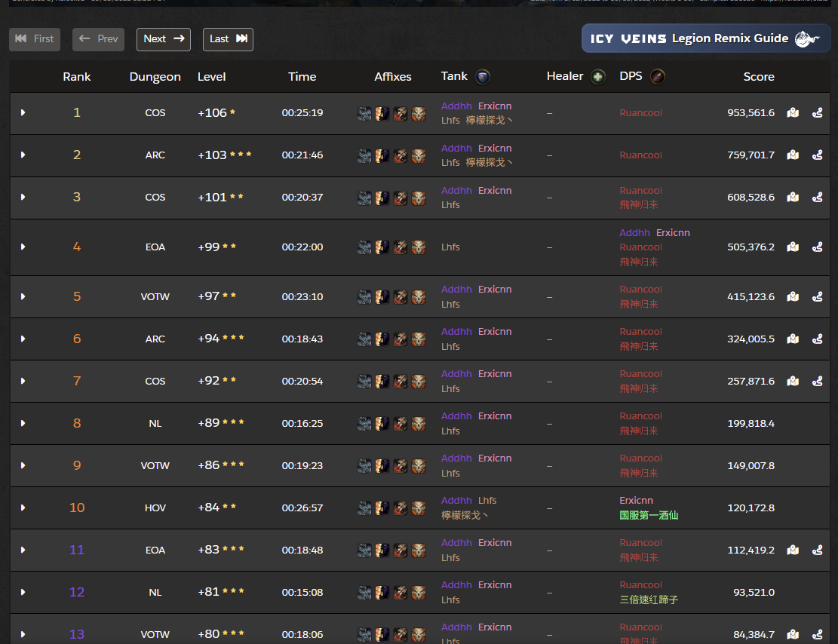Open share icon for rank 6 run
Image resolution: width=838 pixels, height=644 pixels.
click(x=817, y=339)
